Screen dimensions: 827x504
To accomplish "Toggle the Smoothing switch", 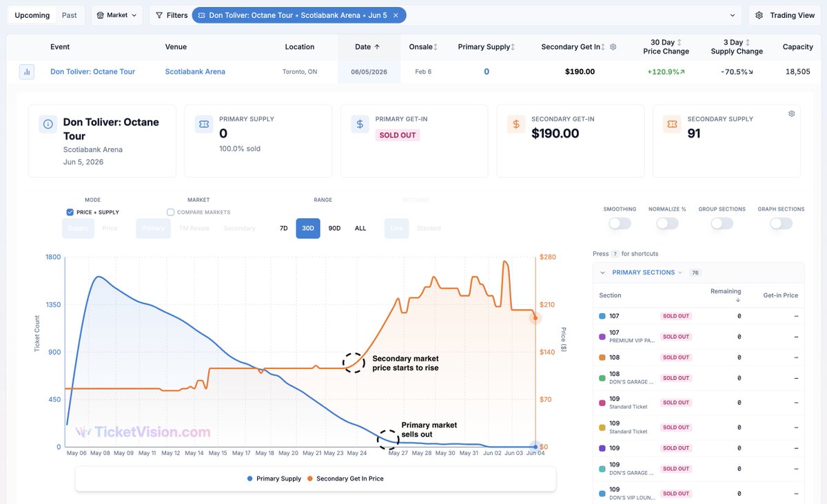I will tap(620, 223).
